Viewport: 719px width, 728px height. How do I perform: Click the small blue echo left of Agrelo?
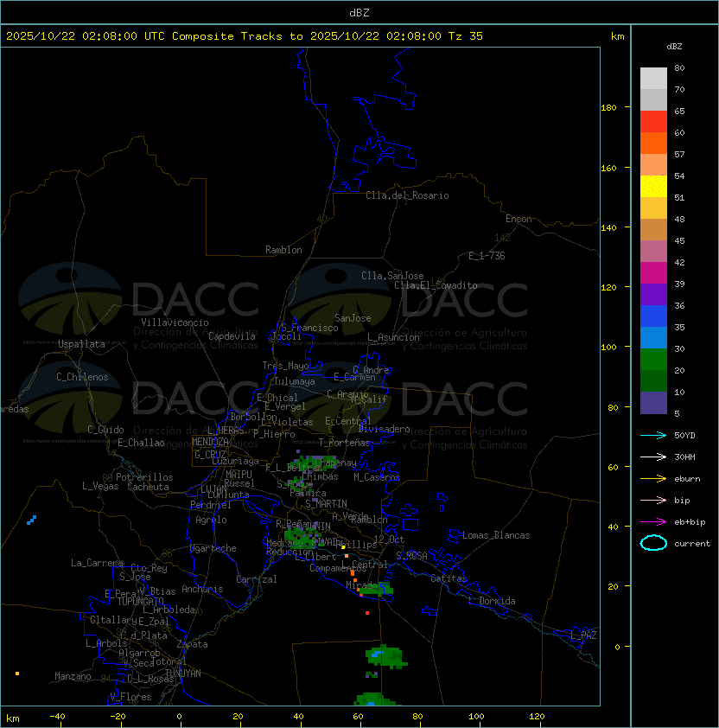click(32, 520)
